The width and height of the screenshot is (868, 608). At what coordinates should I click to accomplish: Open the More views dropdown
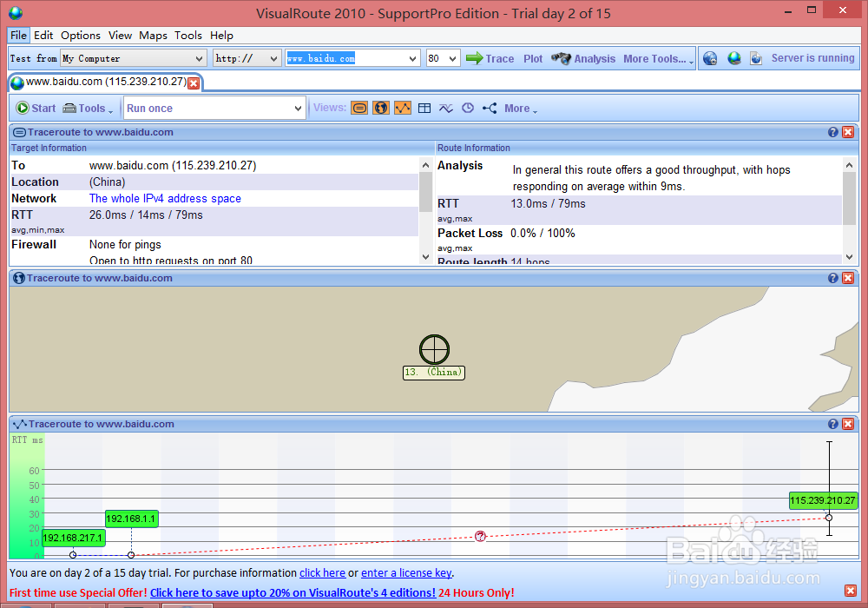click(x=520, y=109)
